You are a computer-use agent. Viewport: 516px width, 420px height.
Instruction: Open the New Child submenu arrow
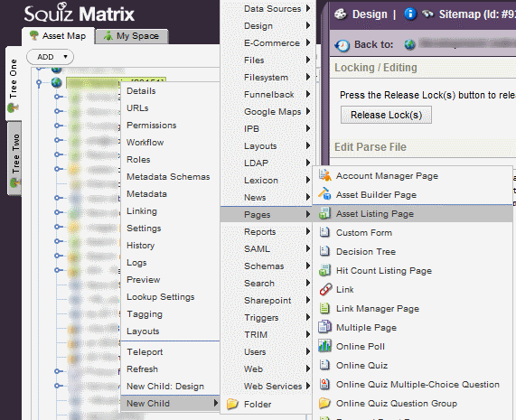[x=216, y=403]
